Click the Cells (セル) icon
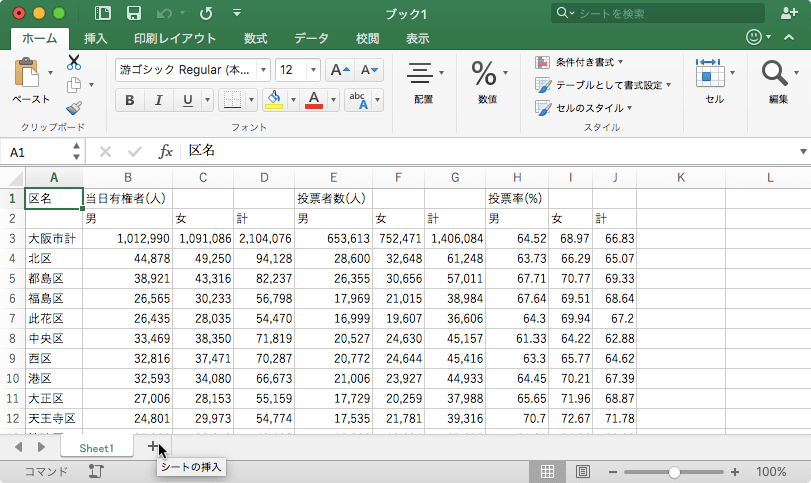This screenshot has height=483, width=811. [x=710, y=72]
